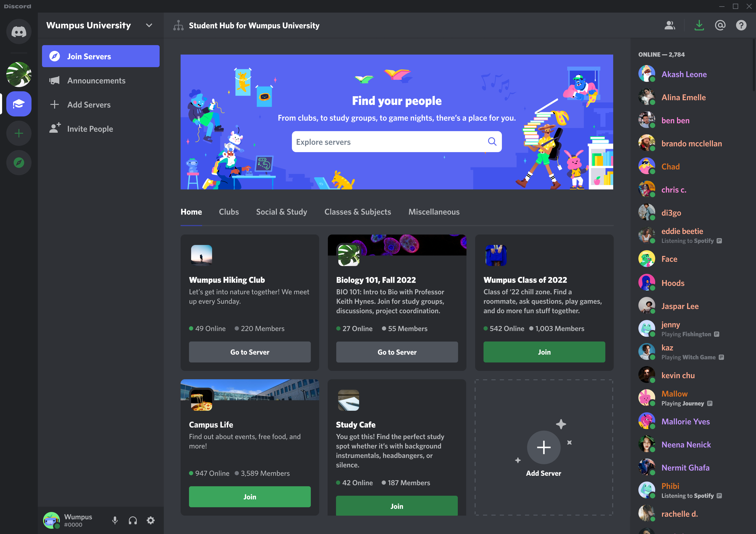The height and width of the screenshot is (534, 756).
Task: Switch to the Clubs tab
Action: (228, 211)
